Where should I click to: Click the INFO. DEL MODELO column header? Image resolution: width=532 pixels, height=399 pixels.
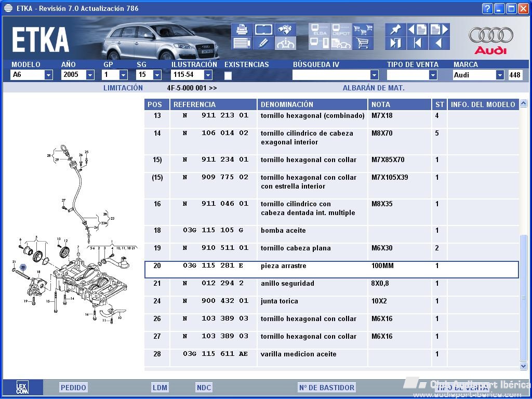tap(483, 104)
